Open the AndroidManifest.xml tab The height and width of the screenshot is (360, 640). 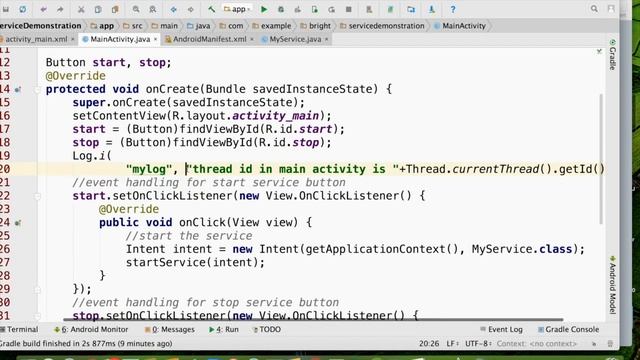(209, 39)
